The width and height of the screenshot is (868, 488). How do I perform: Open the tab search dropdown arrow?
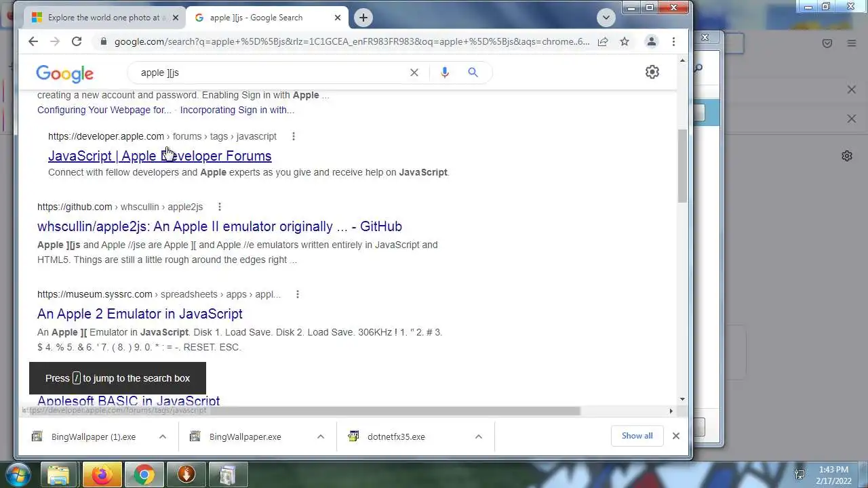pos(606,18)
